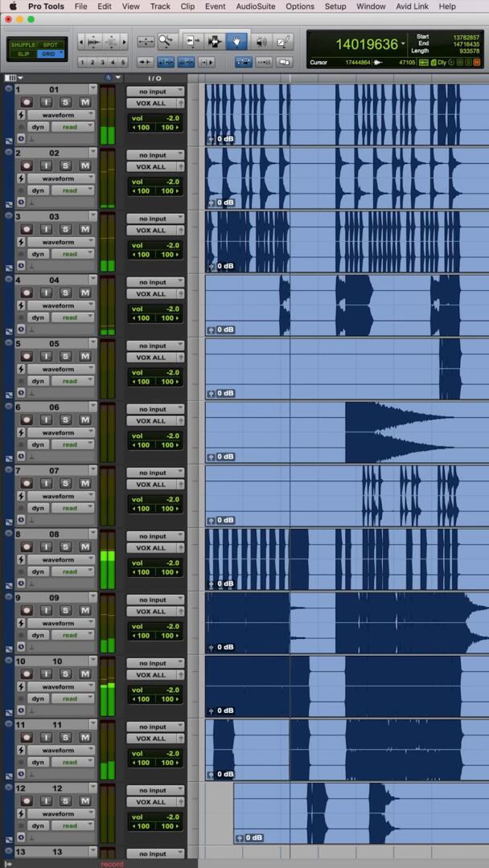Click the VOX ALL output button on track 09
Screen dimensions: 489x868
(x=151, y=612)
